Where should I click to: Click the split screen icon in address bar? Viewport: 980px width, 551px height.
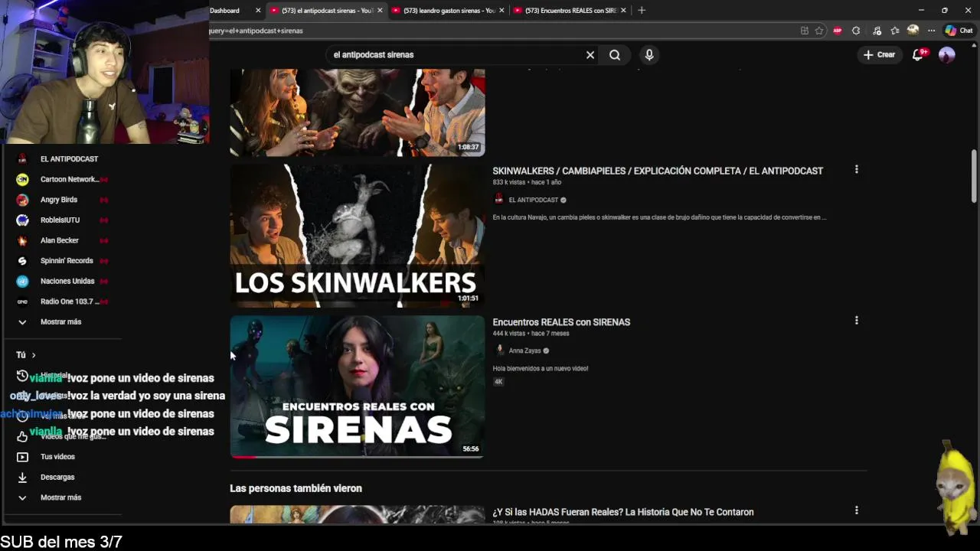[x=804, y=31]
